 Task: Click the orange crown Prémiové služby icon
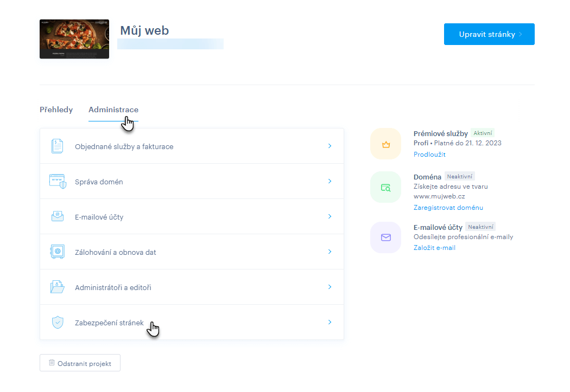(x=385, y=144)
